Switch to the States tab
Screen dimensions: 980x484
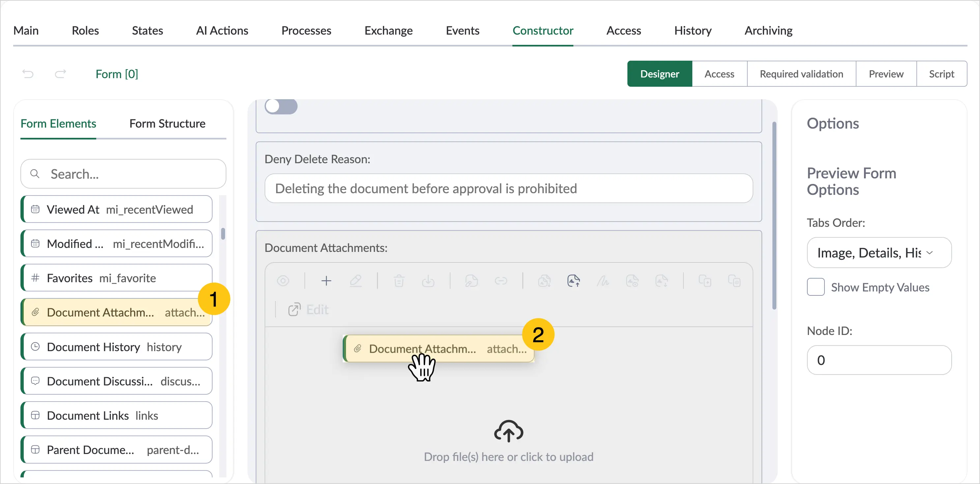147,30
